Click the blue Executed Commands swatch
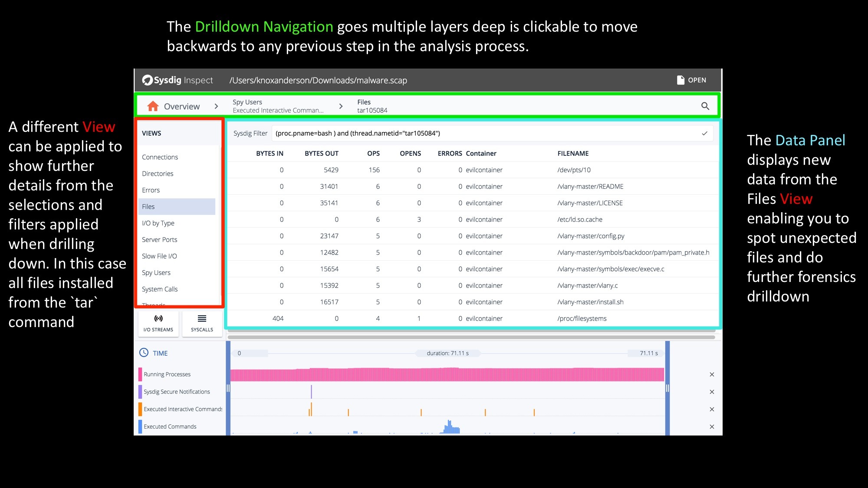 [x=140, y=426]
